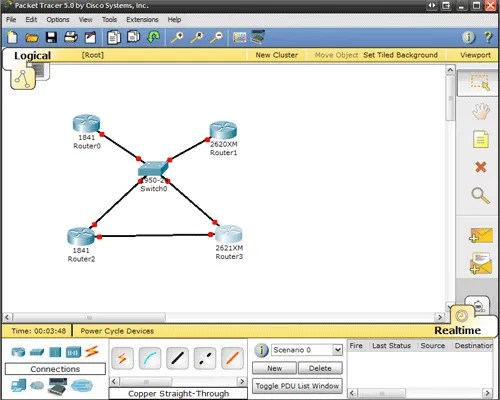Open the File menu
This screenshot has height=400, width=500.
click(x=11, y=20)
